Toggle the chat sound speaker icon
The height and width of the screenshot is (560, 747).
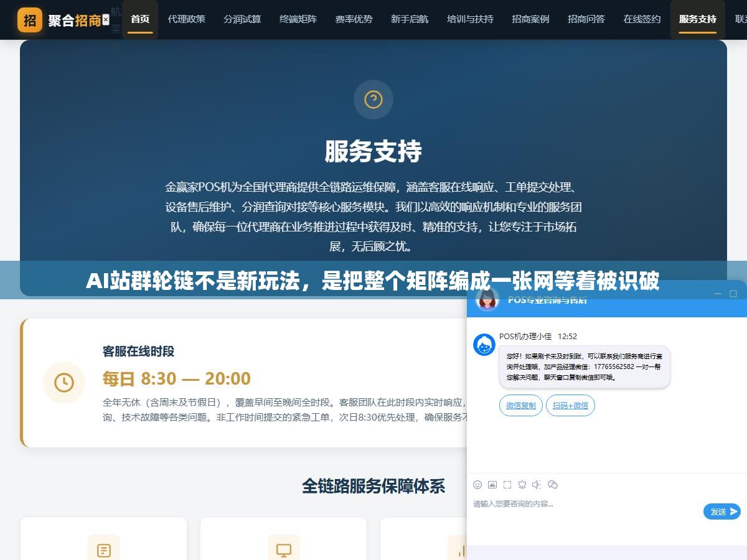[537, 485]
